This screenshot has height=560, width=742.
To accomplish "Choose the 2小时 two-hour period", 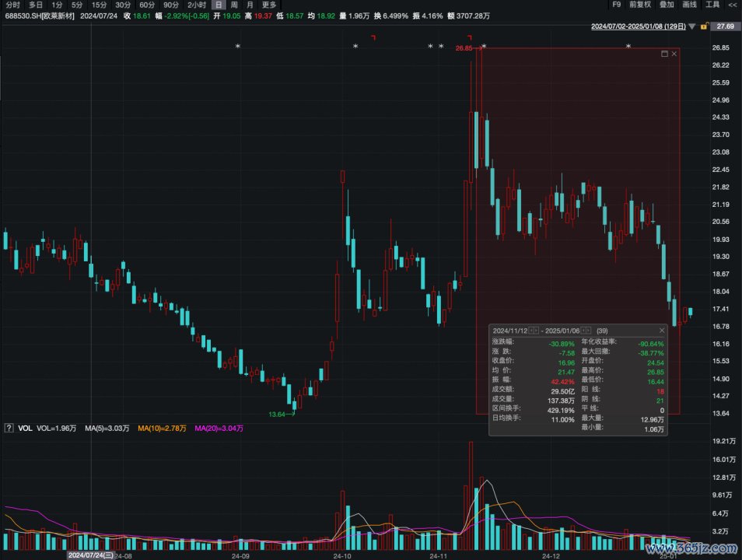I will 197,5.
